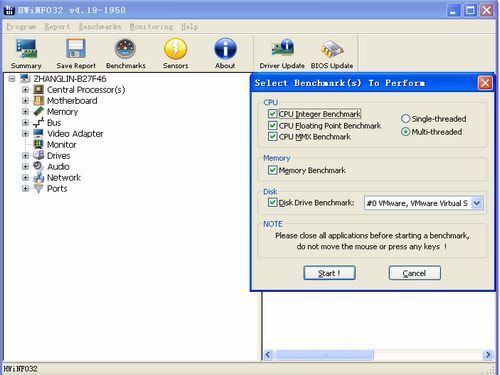The height and width of the screenshot is (375, 500).
Task: Select the Monitor tree label
Action: [x=61, y=145]
